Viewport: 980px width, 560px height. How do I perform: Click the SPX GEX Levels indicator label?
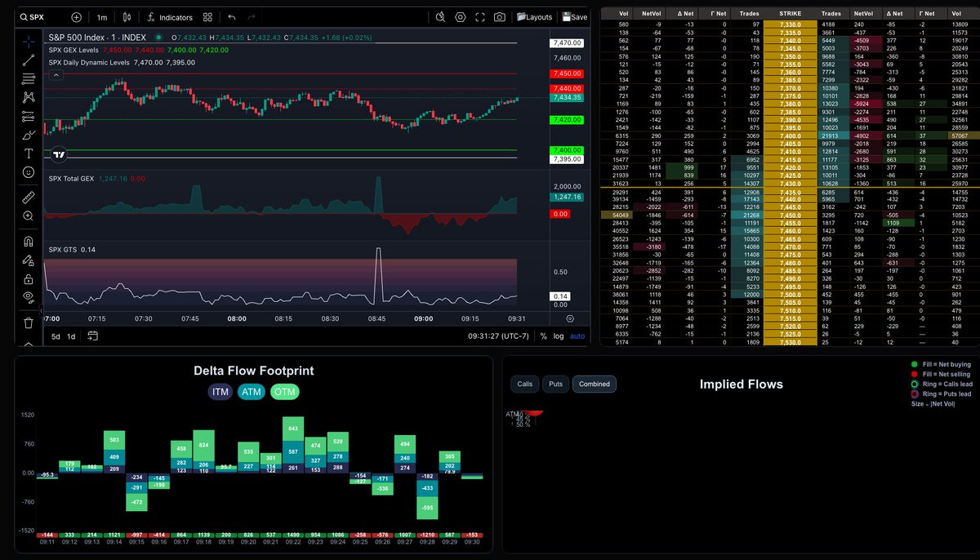click(x=72, y=50)
